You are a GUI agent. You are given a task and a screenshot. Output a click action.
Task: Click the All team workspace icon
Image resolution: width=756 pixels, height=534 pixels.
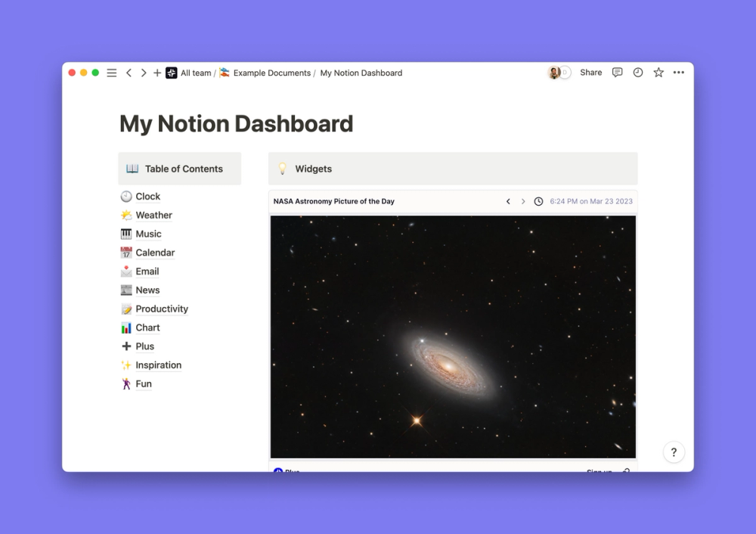171,73
